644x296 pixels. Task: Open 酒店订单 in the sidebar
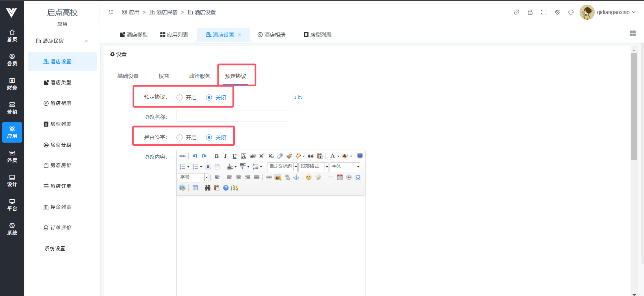(60, 186)
